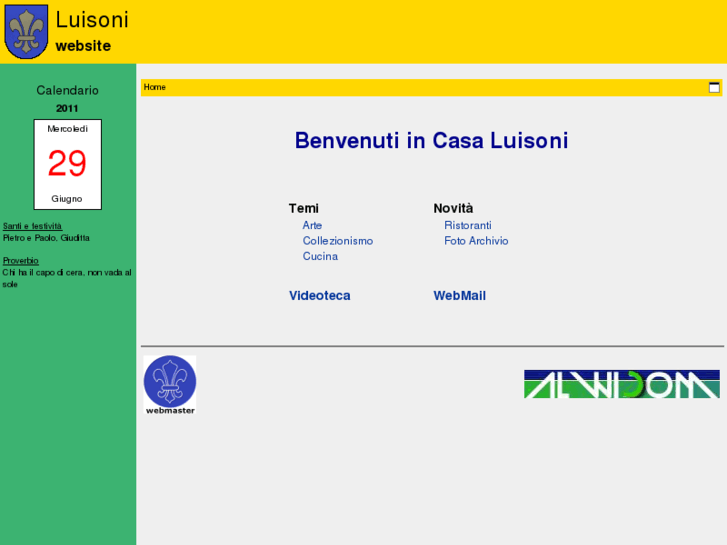Viewport: 727px width, 545px height.
Task: Click the 'Novità' heading
Action: pos(453,208)
